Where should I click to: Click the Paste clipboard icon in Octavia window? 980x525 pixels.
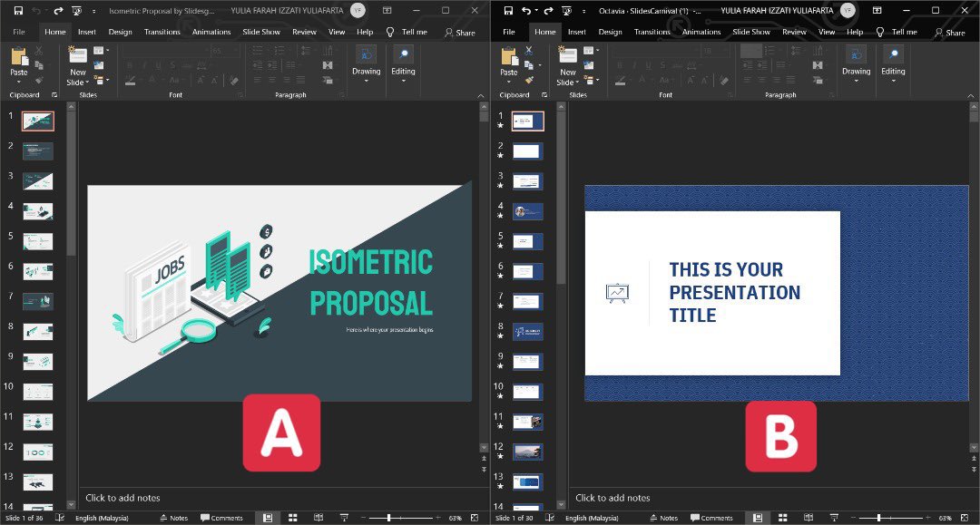tap(509, 56)
